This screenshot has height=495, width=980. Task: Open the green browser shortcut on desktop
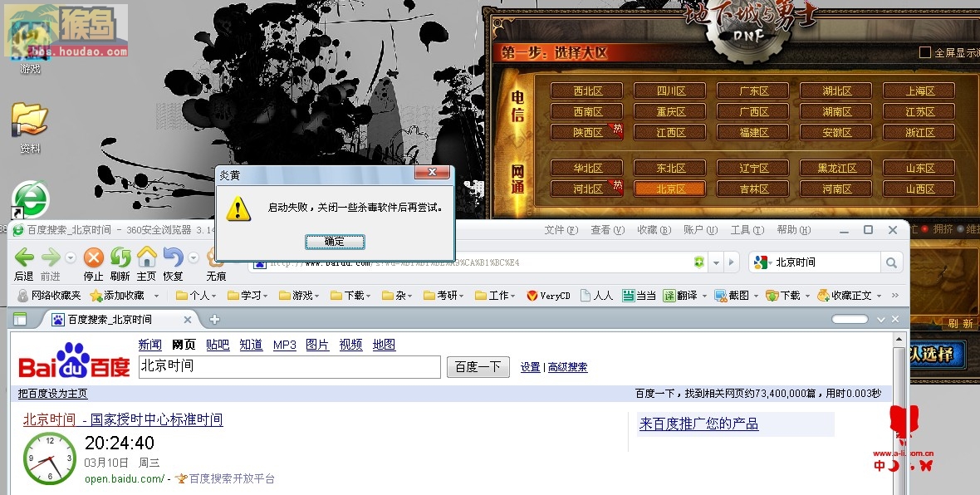31,199
